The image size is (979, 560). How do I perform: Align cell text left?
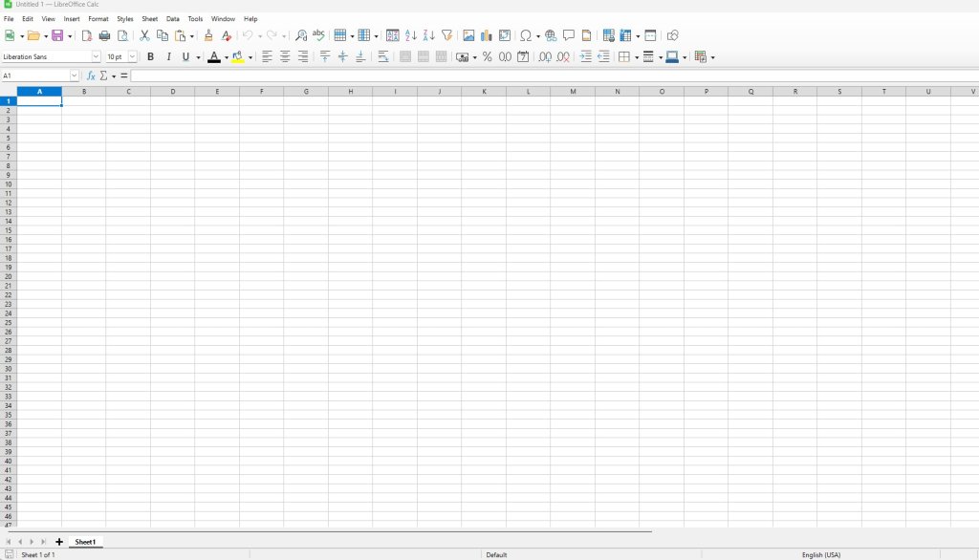[x=268, y=56]
